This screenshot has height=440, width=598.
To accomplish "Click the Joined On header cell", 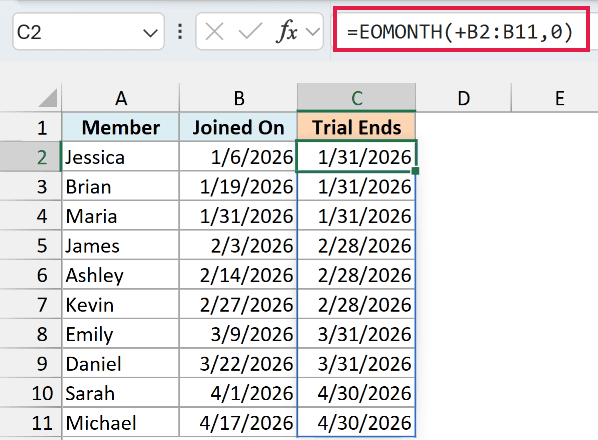I will 238,127.
